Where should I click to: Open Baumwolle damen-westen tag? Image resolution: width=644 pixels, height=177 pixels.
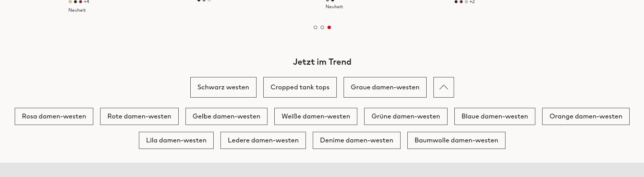coord(456,140)
